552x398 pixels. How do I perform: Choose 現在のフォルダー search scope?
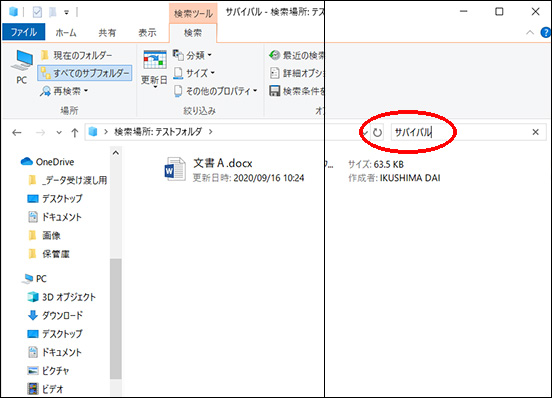click(76, 55)
